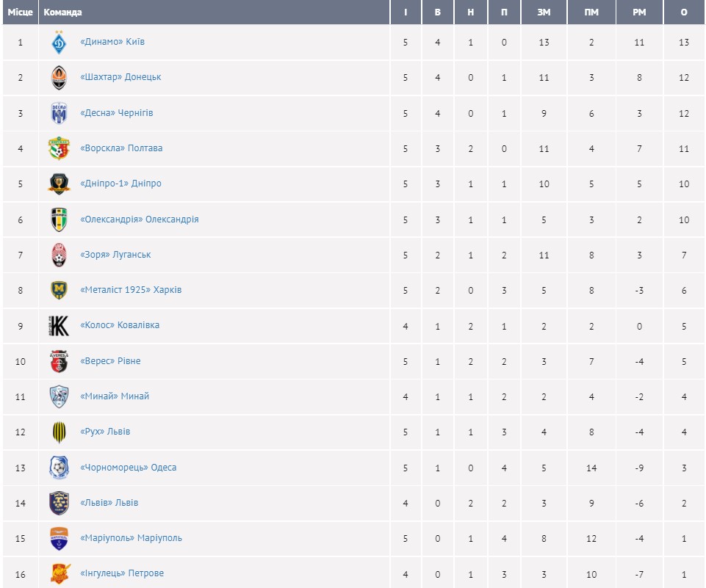Screen dimensions: 706x588
Task: Click the Inhulets Petrove team logo
Action: (59, 573)
